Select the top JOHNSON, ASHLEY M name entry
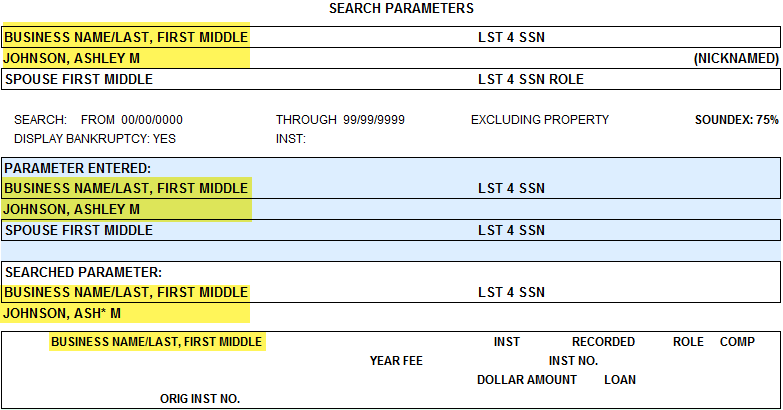The image size is (783, 410). [x=72, y=58]
